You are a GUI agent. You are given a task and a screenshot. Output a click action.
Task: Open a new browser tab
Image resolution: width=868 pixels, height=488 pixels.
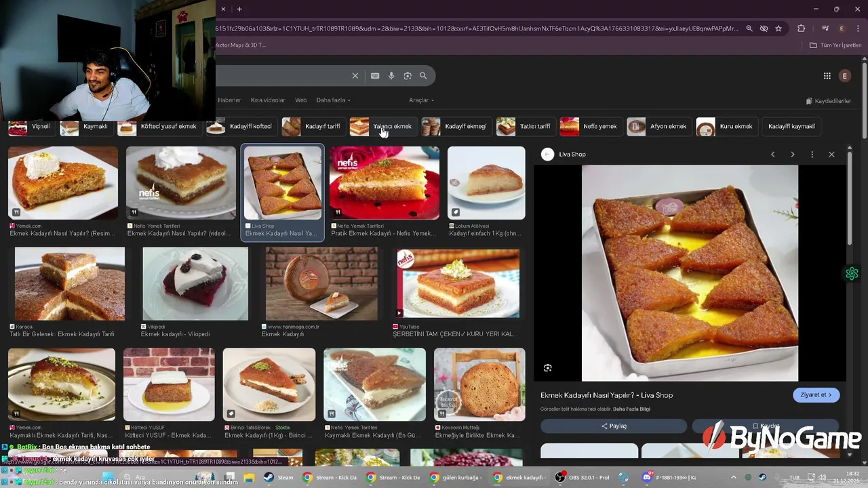(x=239, y=9)
